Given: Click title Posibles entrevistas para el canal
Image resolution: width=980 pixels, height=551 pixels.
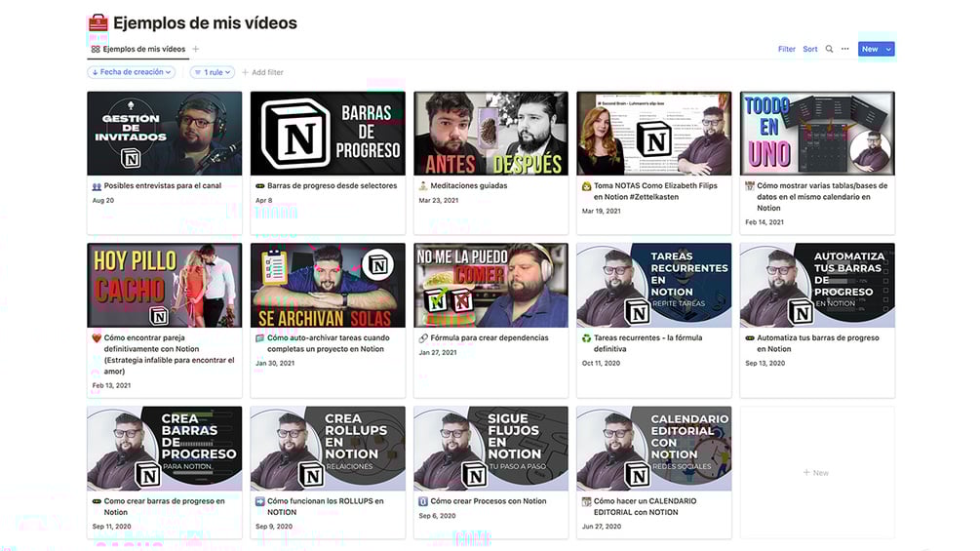Looking at the screenshot, I should coord(163,186).
